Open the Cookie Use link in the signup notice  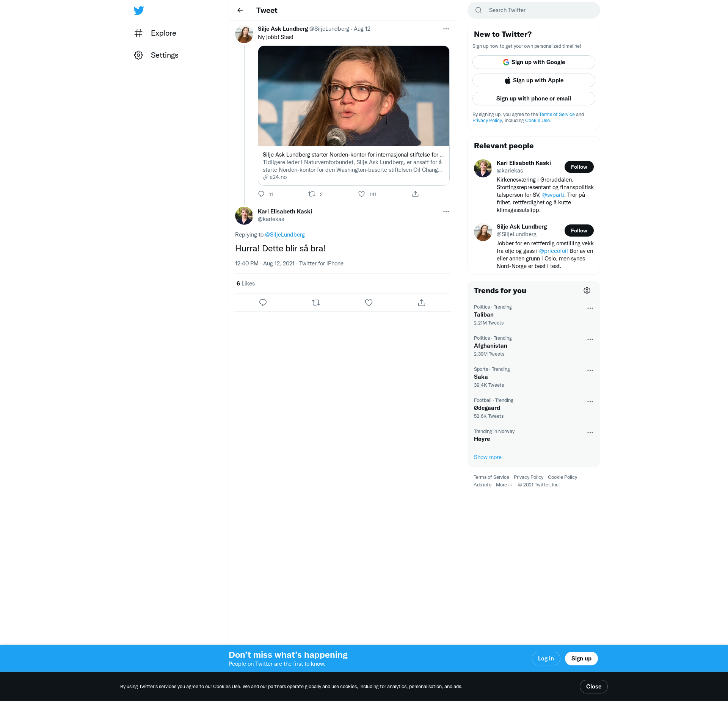click(x=538, y=121)
